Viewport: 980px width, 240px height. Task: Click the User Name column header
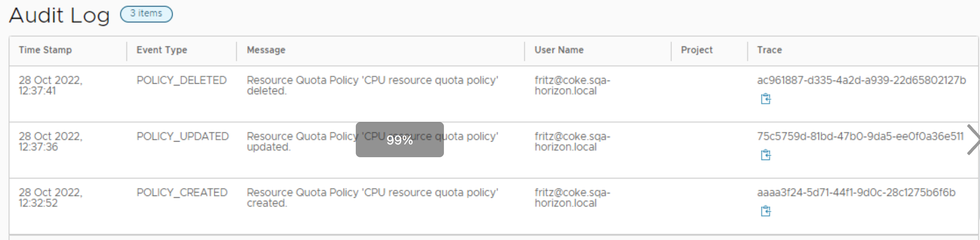pos(559,50)
